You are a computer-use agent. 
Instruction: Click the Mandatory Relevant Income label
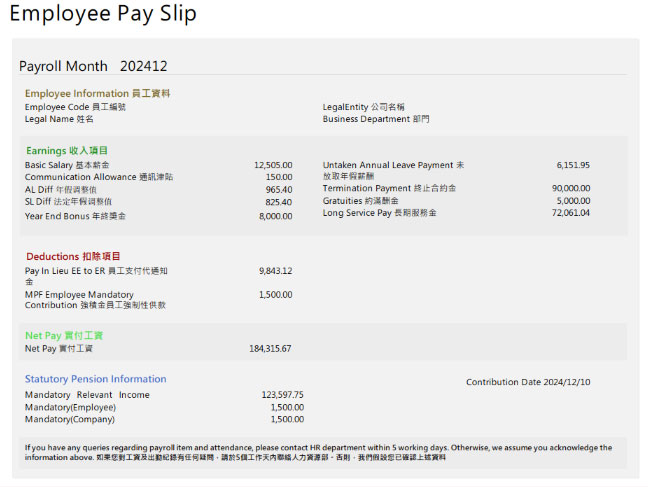[x=87, y=395]
